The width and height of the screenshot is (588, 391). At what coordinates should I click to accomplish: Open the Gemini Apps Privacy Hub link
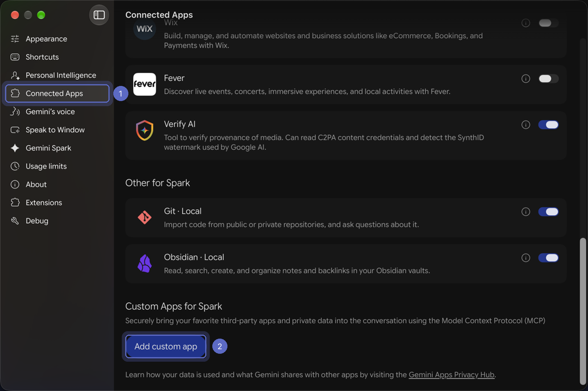[451, 375]
